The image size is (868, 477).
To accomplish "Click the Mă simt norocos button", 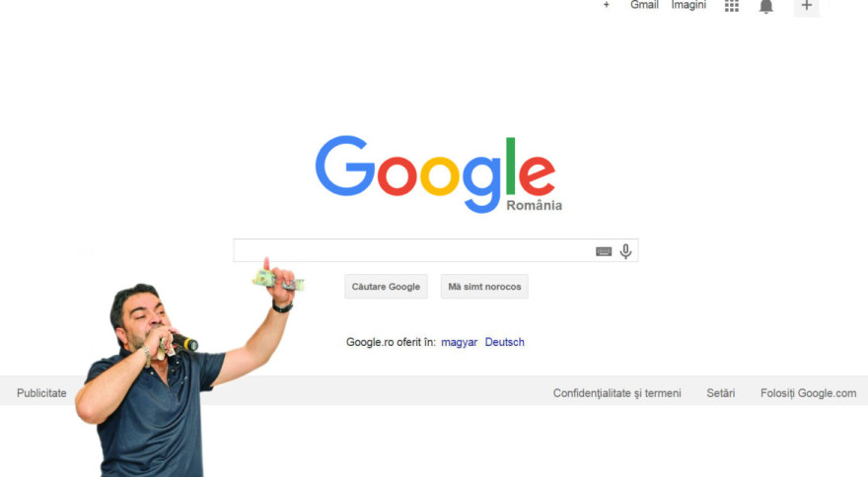I will click(x=484, y=287).
